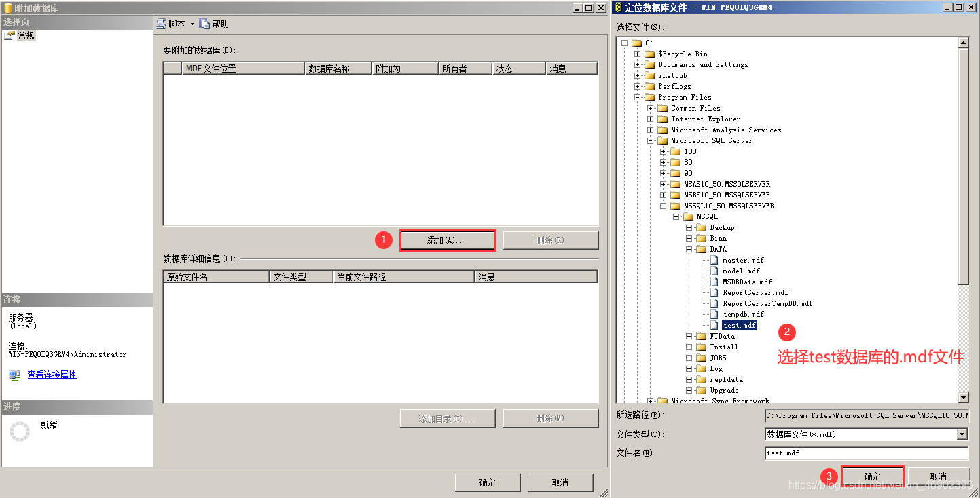Expand Documents and Settings folder
Image resolution: width=980 pixels, height=498 pixels.
[x=638, y=64]
